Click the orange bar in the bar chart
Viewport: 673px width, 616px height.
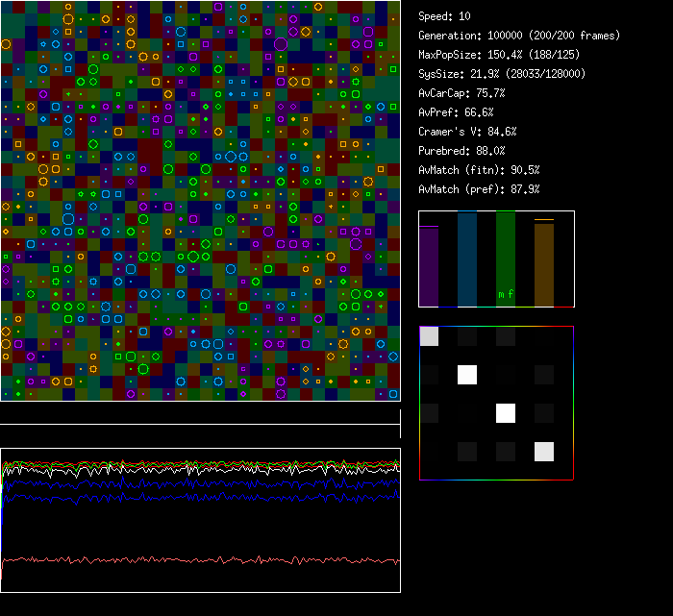point(544,264)
